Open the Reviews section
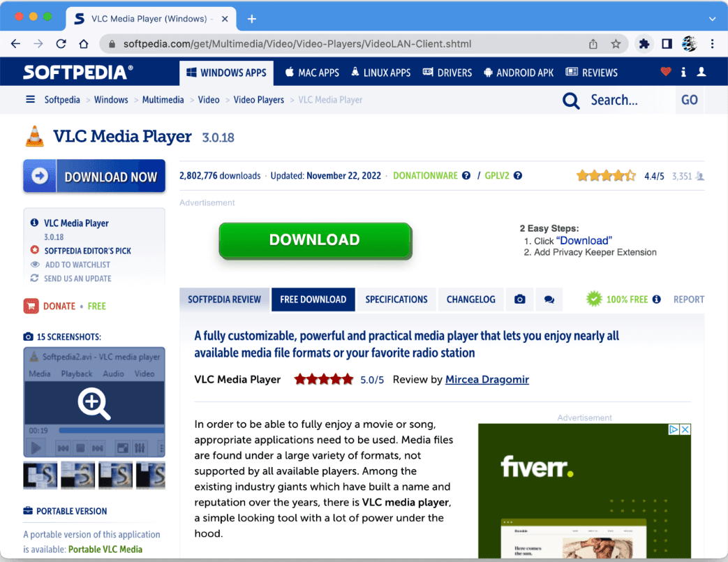The image size is (728, 562). point(591,73)
